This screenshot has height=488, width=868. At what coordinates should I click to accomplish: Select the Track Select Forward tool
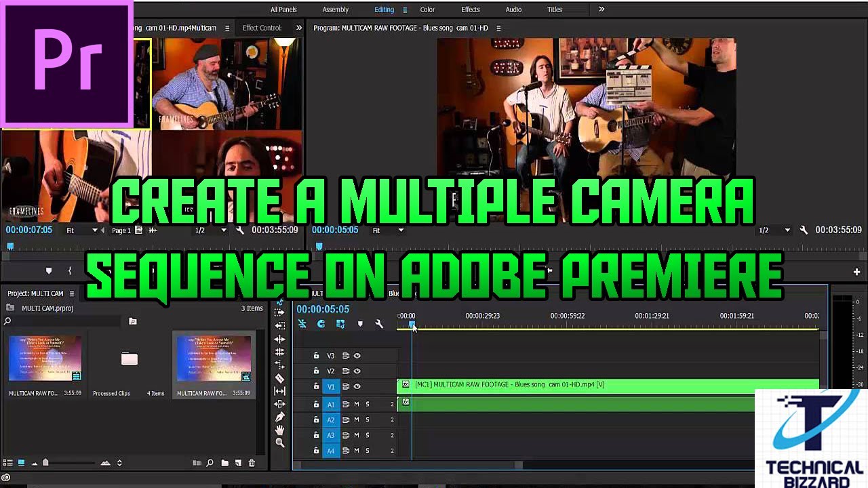279,312
